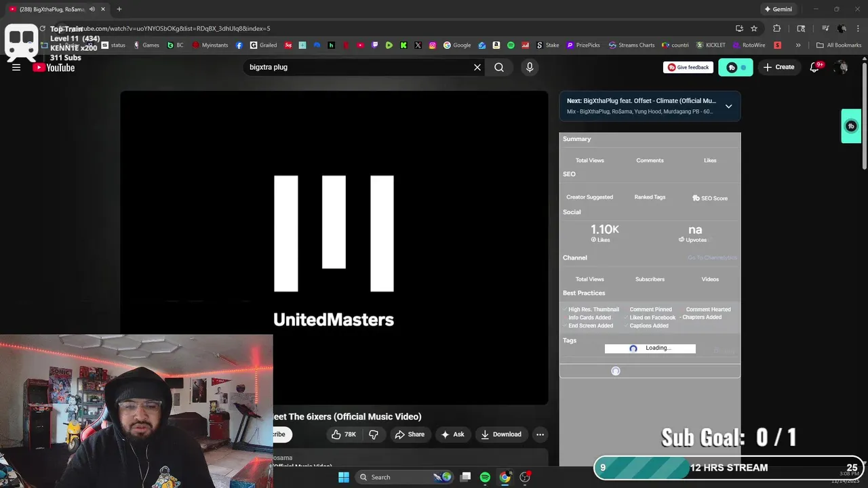868x488 pixels.
Task: Click the 'Subscribers' channel stat label
Action: 650,279
